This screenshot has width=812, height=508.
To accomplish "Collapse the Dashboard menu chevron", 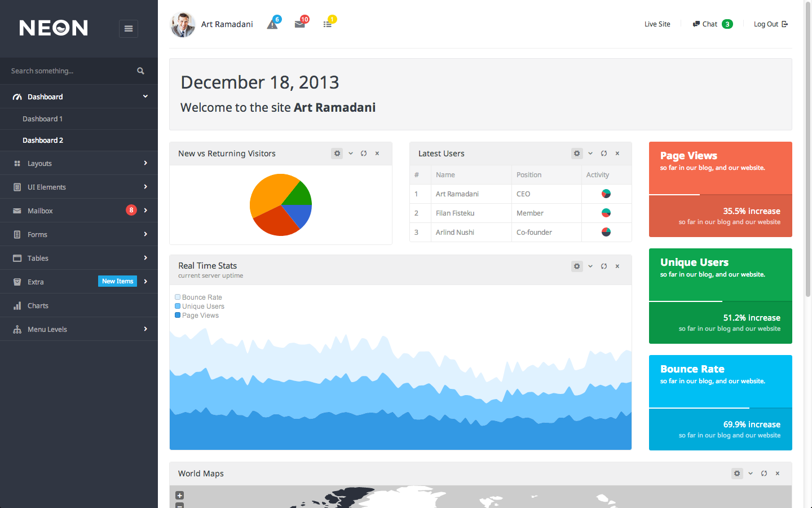I will click(145, 97).
